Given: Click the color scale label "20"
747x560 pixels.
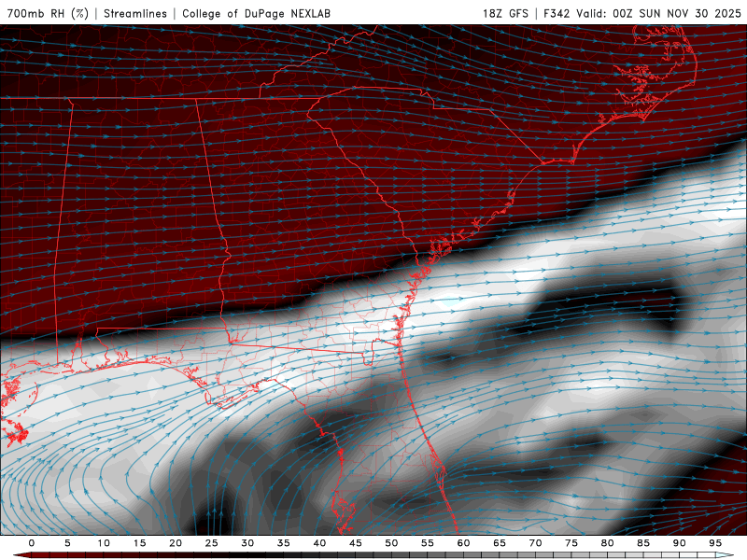Looking at the screenshot, I should click(x=176, y=543).
